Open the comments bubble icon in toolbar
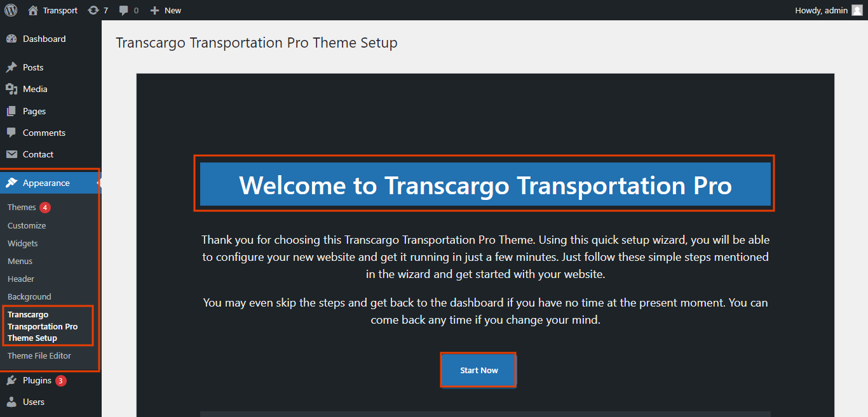 [124, 10]
